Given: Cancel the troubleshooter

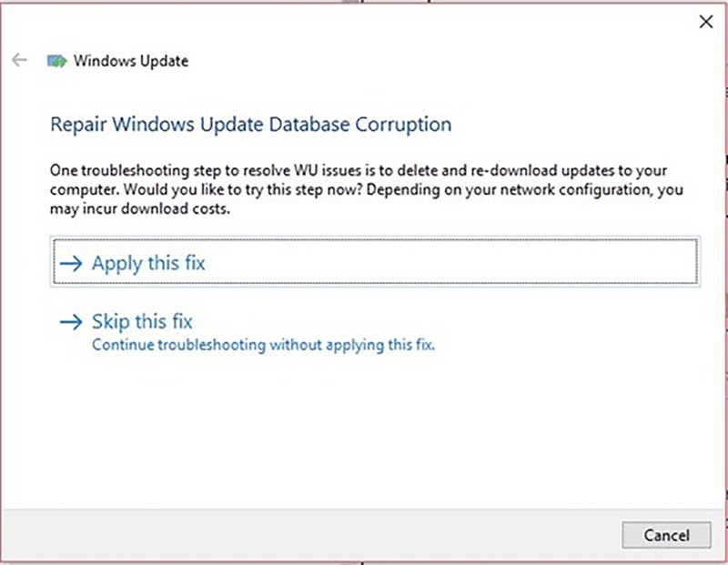Looking at the screenshot, I should [x=666, y=535].
